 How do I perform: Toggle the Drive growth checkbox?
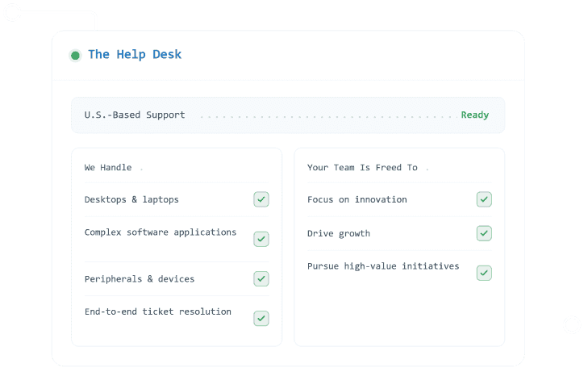pos(484,234)
